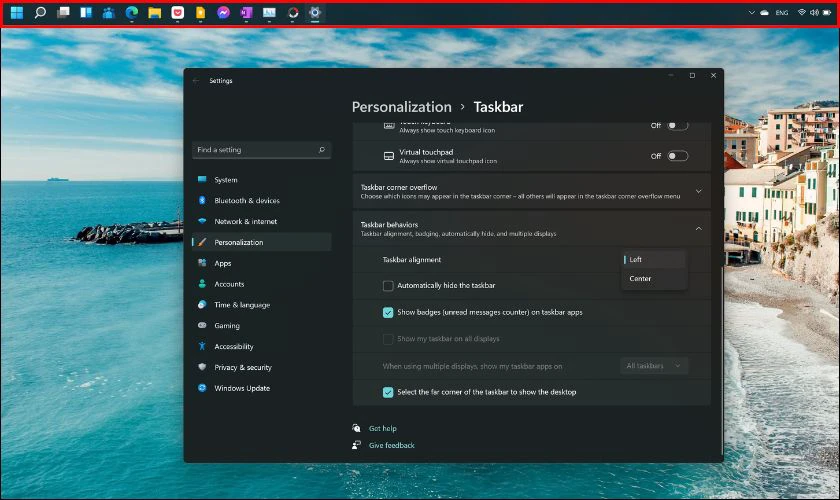Open File Explorer from the taskbar
This screenshot has width=840, height=500.
155,12
